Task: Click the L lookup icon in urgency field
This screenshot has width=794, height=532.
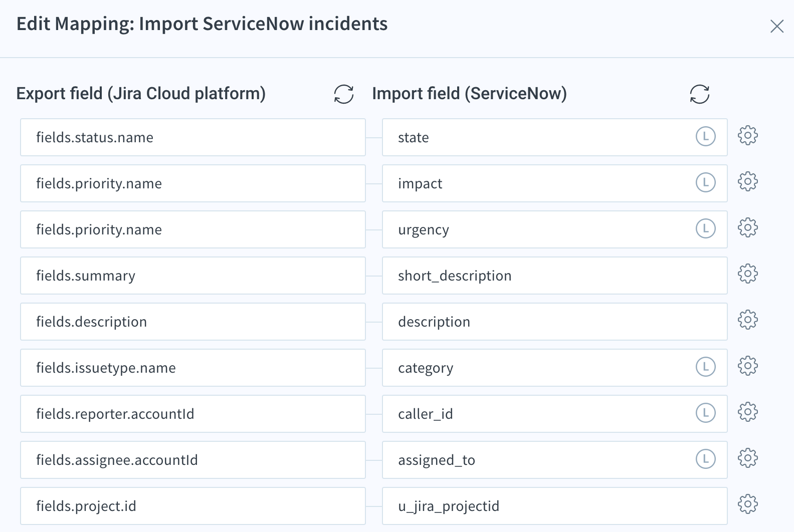Action: tap(706, 228)
